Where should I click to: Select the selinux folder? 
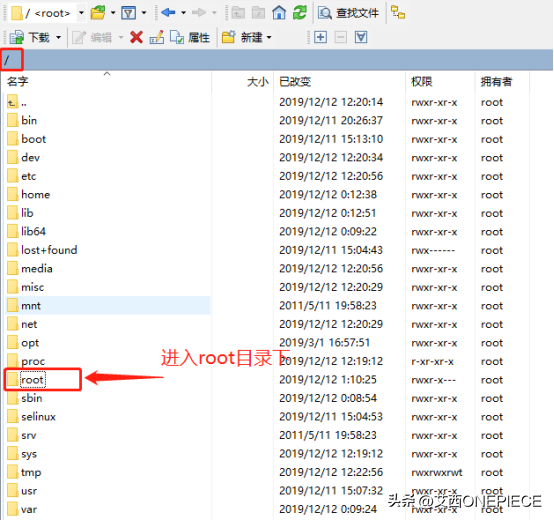tap(31, 416)
